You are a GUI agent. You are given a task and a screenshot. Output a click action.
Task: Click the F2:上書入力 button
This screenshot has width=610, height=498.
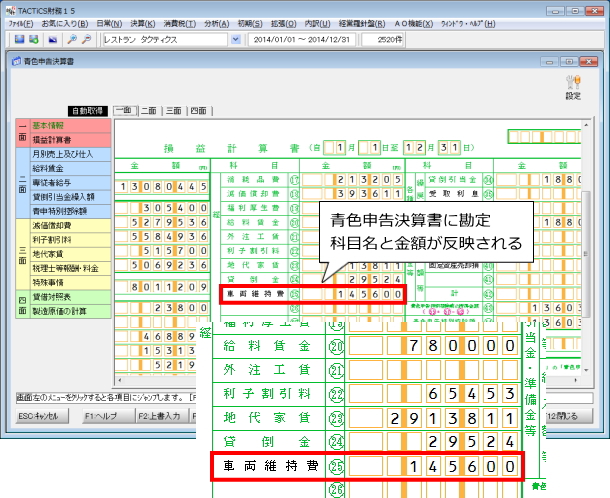pyautogui.click(x=161, y=416)
